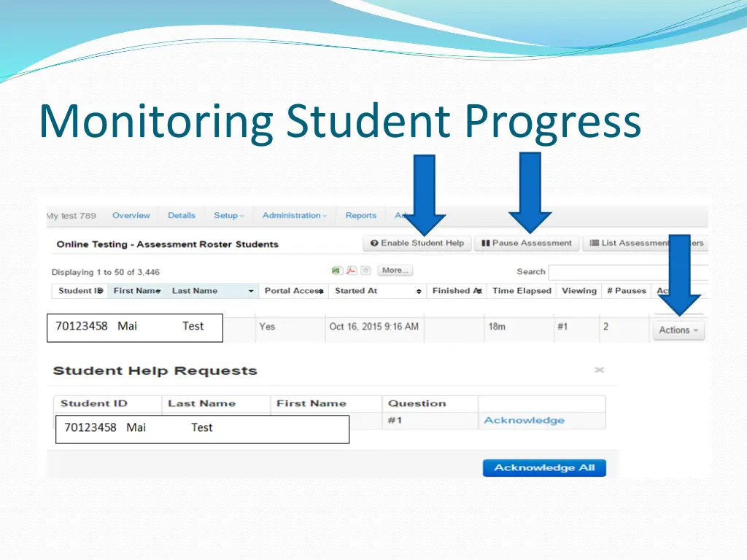
Task: Sort by the Started At arrows
Action: coord(419,291)
